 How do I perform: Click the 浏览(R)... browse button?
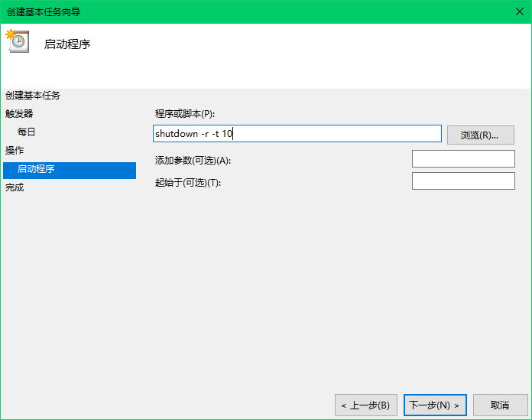481,135
